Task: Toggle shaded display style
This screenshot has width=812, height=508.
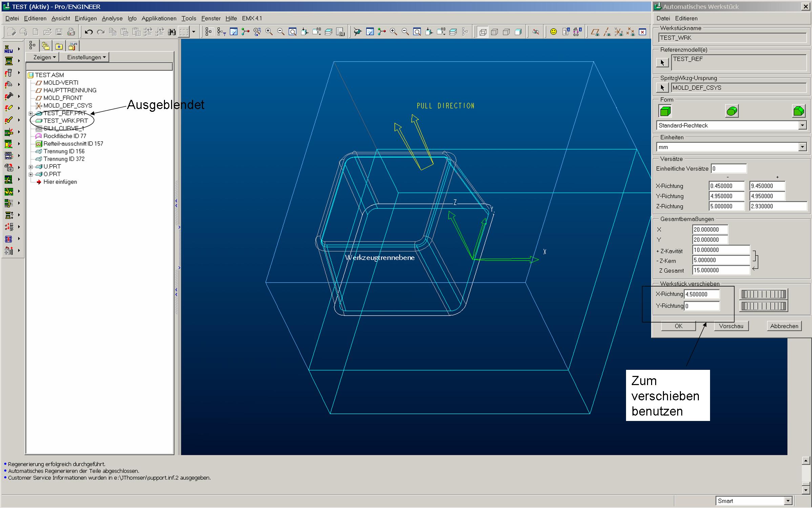Action: coord(518,32)
